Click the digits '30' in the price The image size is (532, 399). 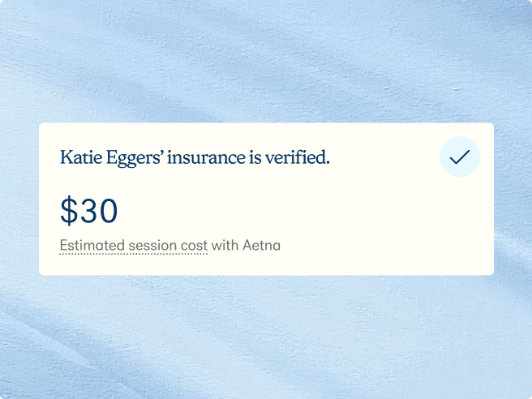(x=99, y=212)
